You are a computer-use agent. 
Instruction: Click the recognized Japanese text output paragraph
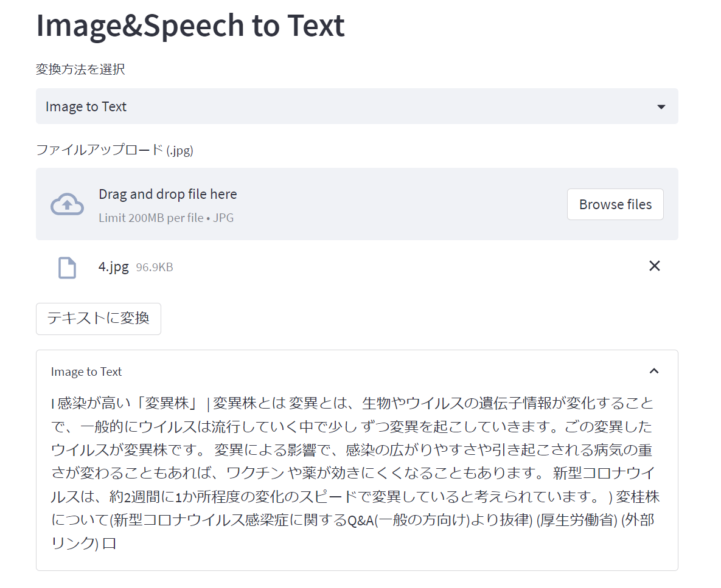[355, 473]
